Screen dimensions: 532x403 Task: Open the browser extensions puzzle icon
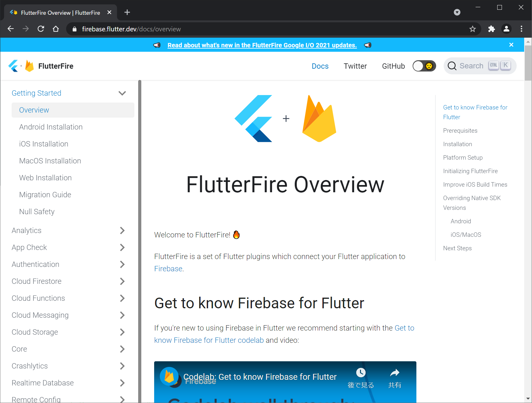491,29
